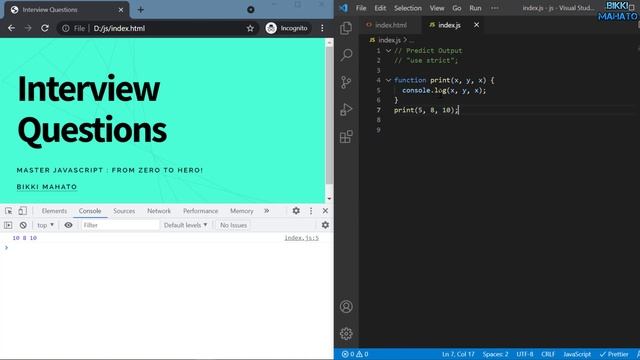This screenshot has height=360, width=640.
Task: Open the index.js:5 source link
Action: click(x=302, y=238)
